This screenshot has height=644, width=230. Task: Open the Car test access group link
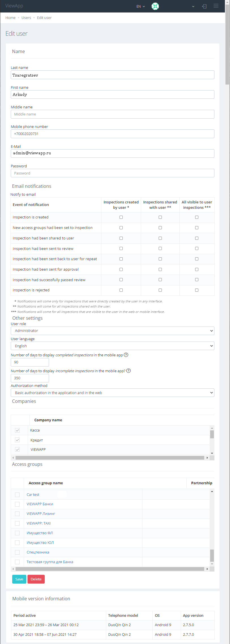(x=33, y=495)
